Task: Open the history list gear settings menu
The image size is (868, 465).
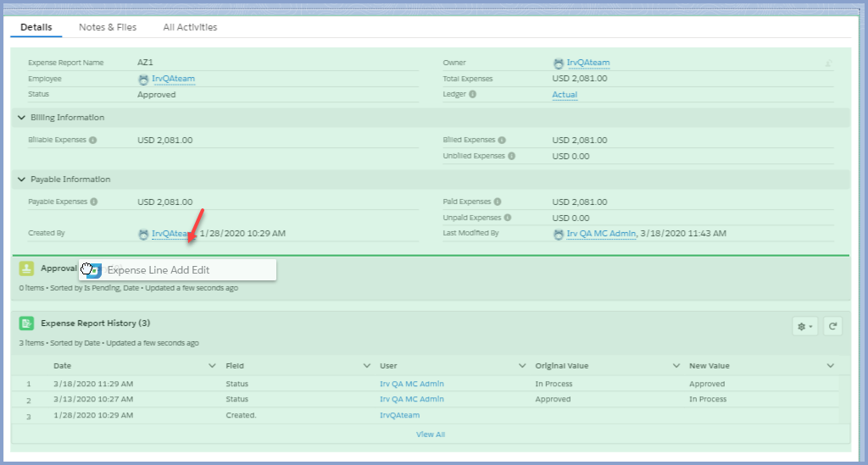Action: click(805, 326)
